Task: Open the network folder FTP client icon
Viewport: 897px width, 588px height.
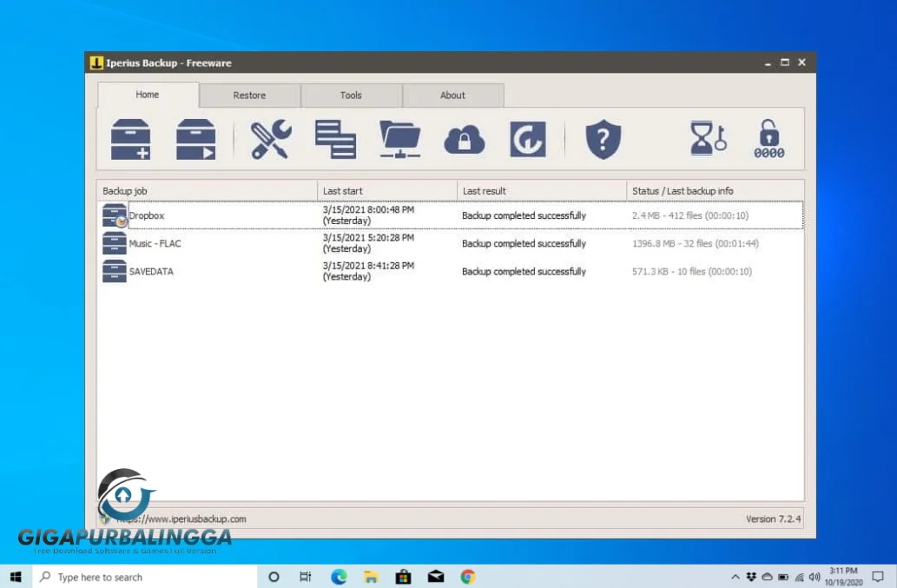Action: [400, 139]
